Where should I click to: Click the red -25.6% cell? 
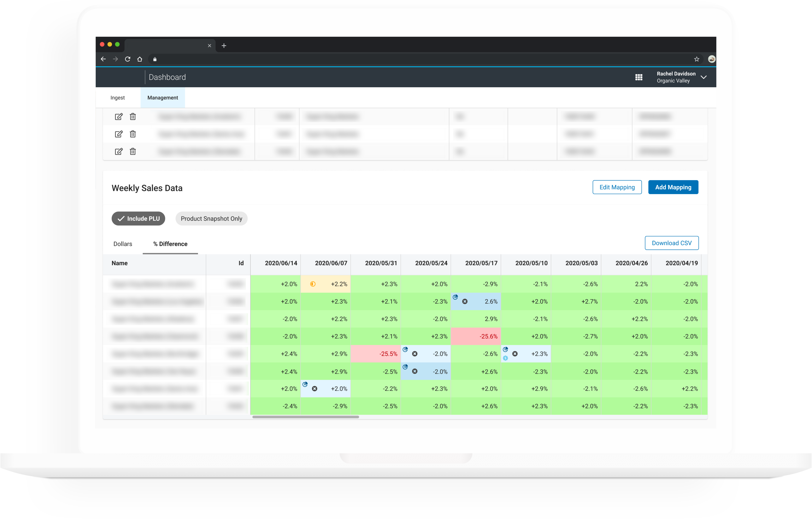(x=476, y=336)
